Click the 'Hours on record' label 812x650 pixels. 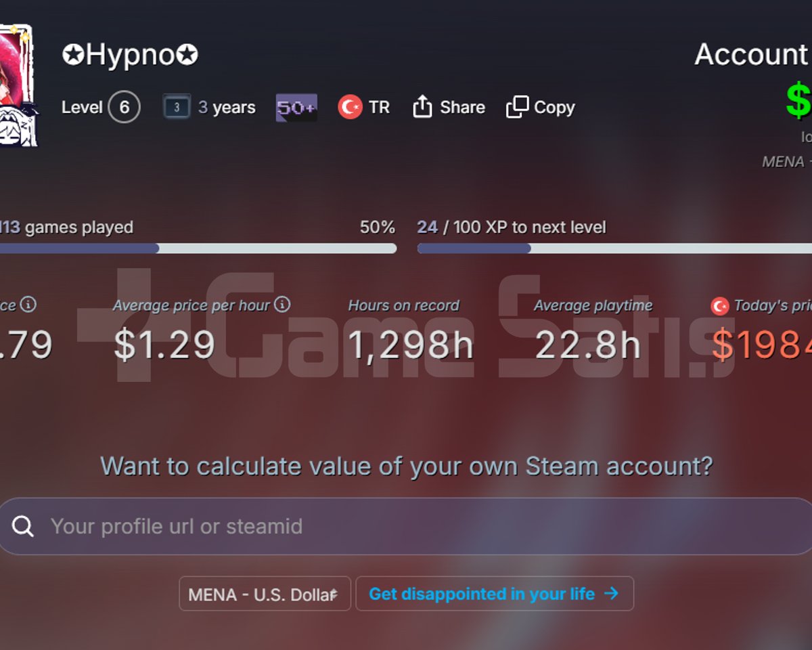coord(404,305)
